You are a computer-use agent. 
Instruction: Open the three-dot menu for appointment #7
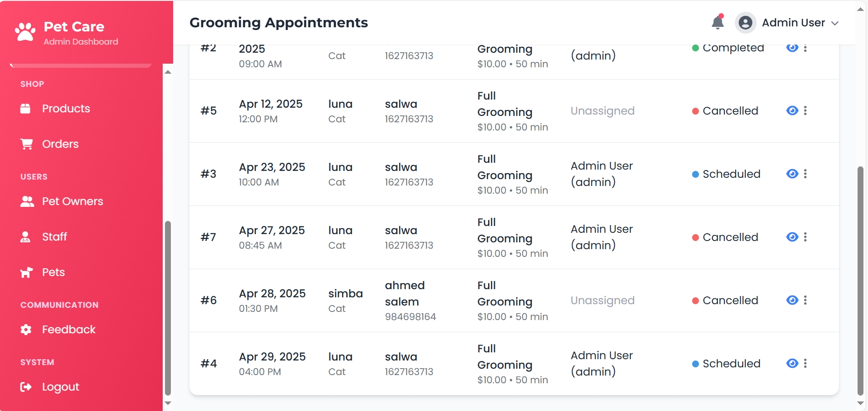(x=805, y=237)
